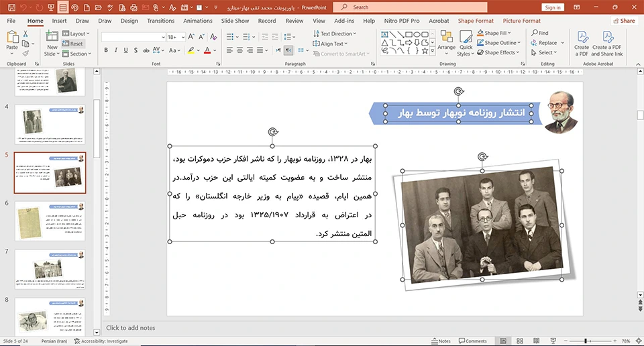Click Accessibility: Investigate in status bar
Viewport: 644px width, 346px height.
pos(101,341)
